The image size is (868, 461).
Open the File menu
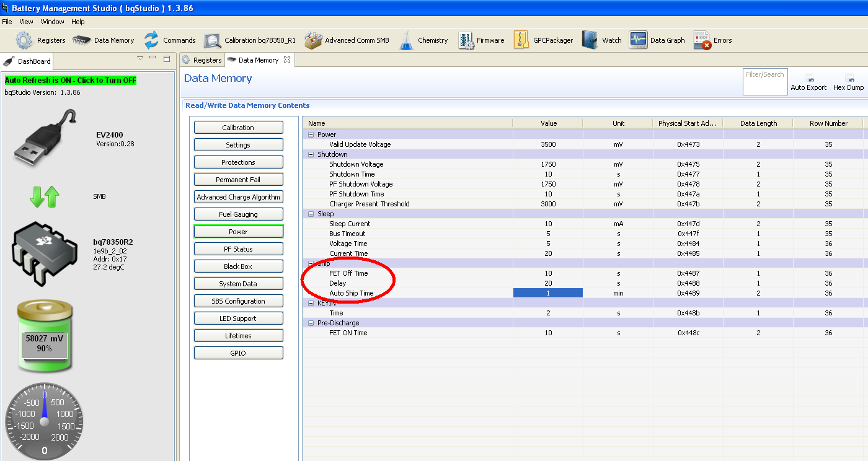[7, 22]
